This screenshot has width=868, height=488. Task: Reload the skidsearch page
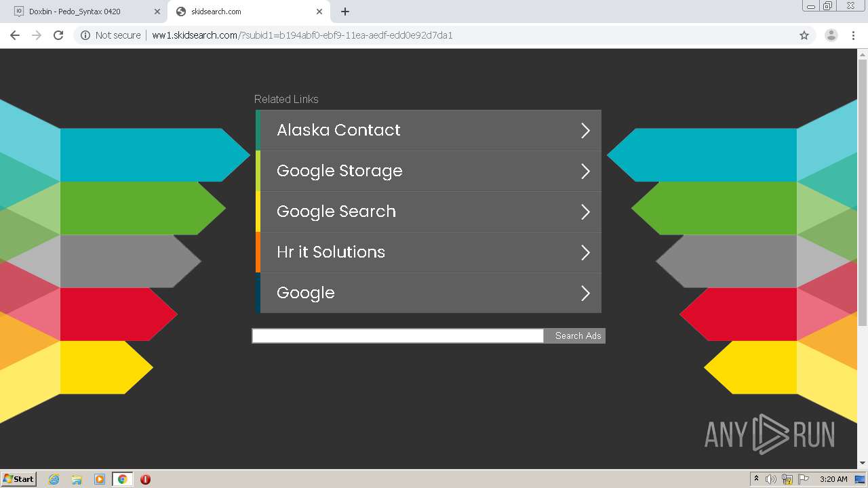58,35
